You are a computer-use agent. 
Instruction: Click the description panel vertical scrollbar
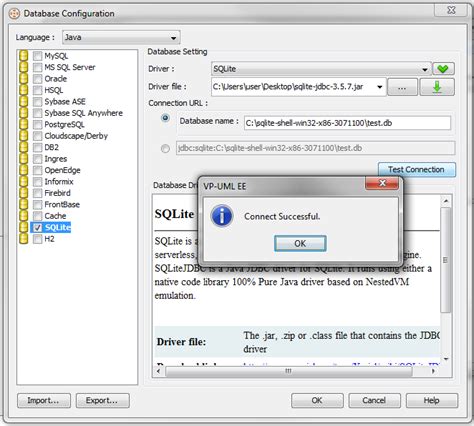(x=445, y=260)
